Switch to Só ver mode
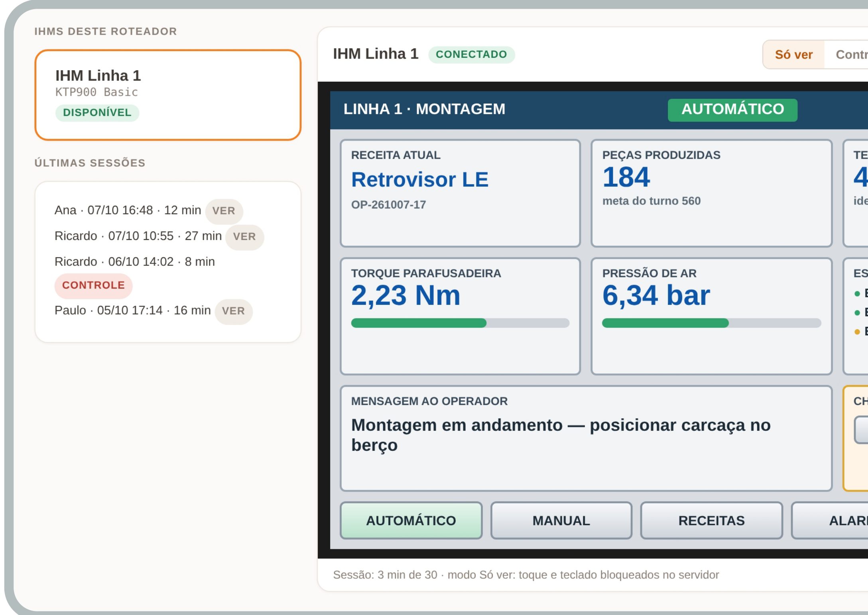 click(793, 55)
